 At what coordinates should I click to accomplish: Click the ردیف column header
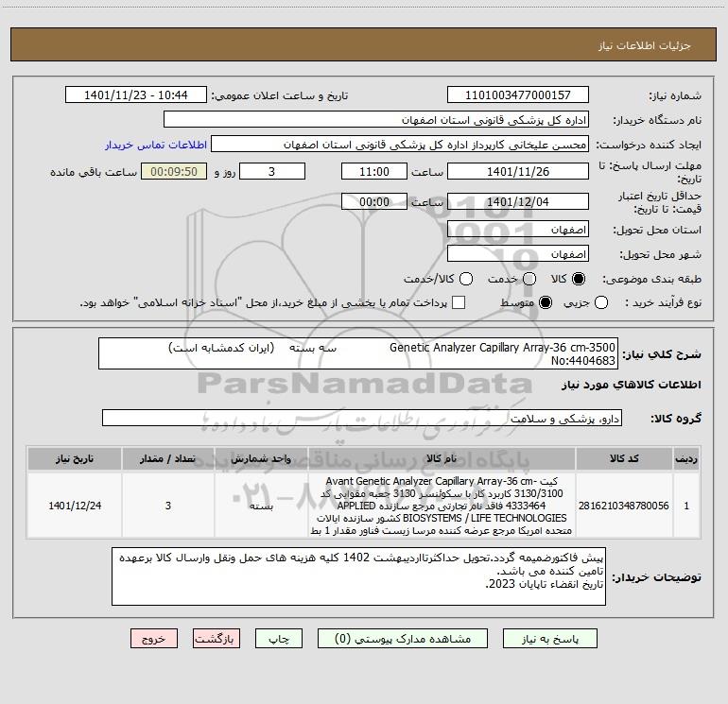(x=686, y=459)
